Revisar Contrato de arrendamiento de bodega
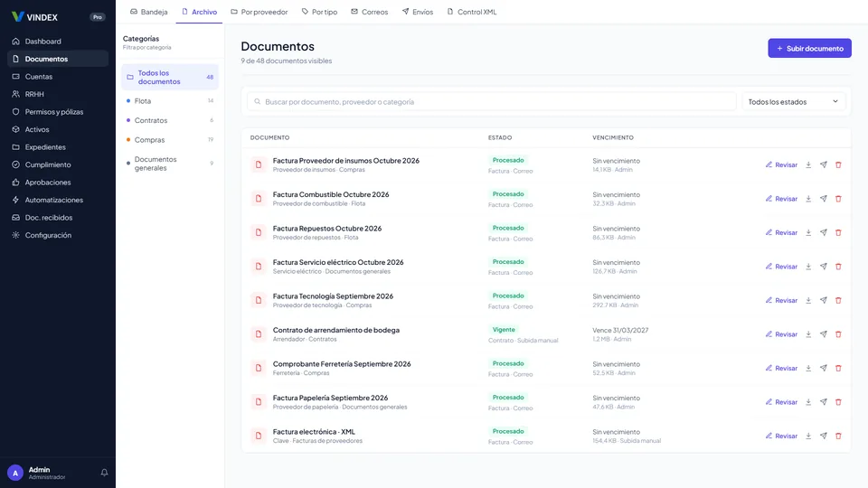The width and height of the screenshot is (868, 488). pyautogui.click(x=781, y=334)
